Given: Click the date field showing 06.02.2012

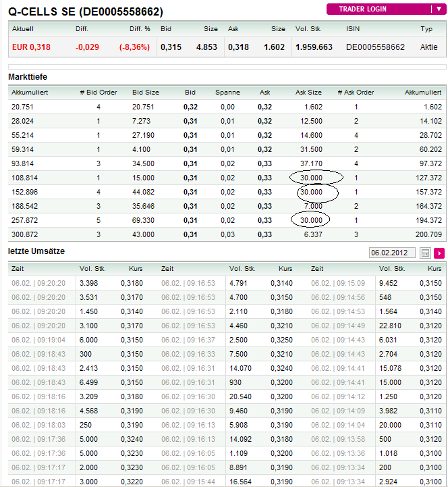Looking at the screenshot, I should (393, 253).
